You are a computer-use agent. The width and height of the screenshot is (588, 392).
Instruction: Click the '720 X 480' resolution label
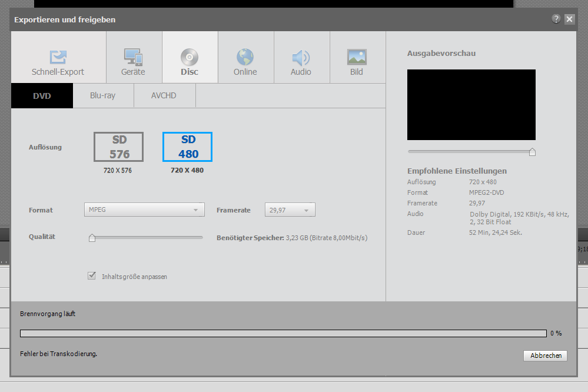point(187,170)
